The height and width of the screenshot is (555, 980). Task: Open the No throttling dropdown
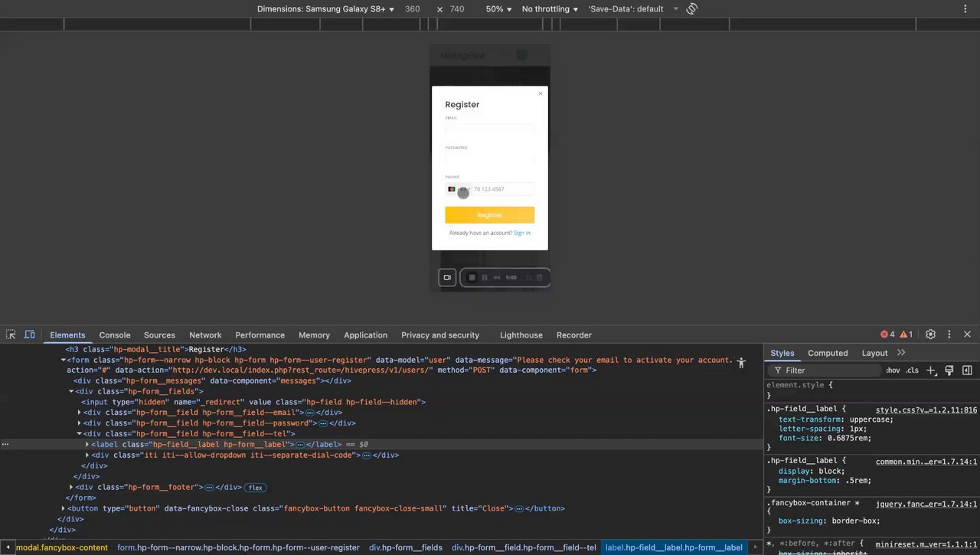(x=550, y=9)
